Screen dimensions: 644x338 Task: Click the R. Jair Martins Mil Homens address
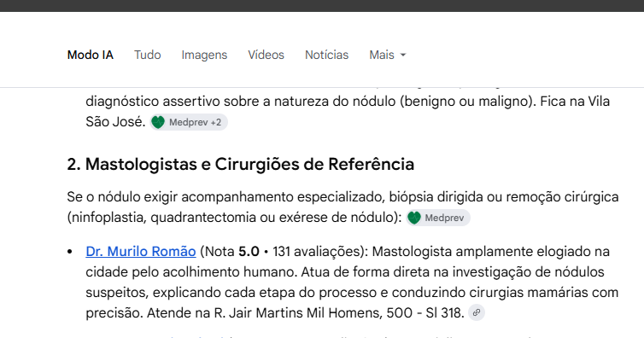click(339, 313)
